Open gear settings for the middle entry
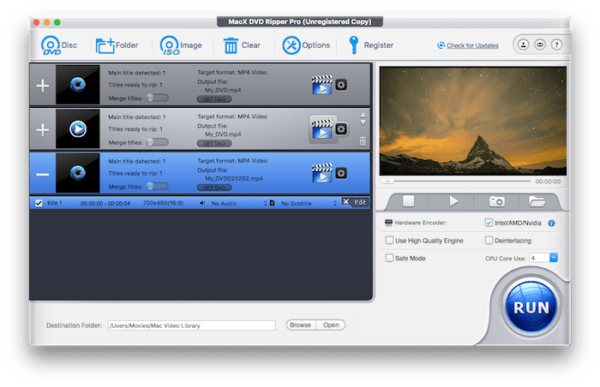 (341, 129)
